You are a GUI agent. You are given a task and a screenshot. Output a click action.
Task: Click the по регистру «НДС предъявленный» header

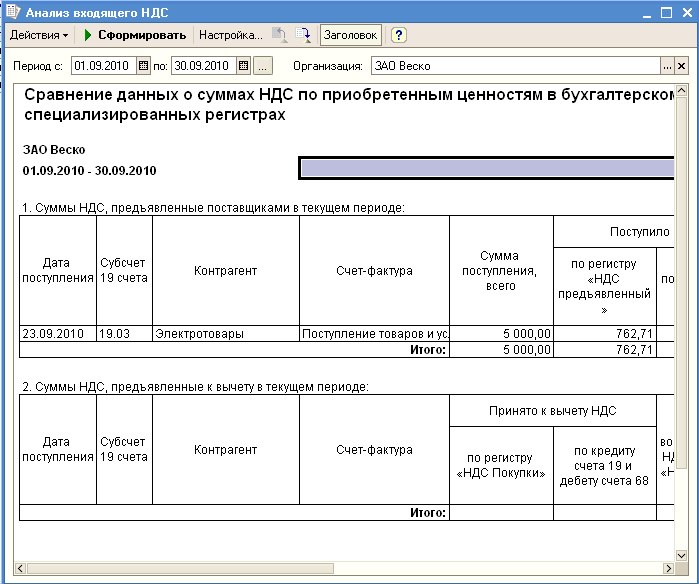click(x=604, y=287)
